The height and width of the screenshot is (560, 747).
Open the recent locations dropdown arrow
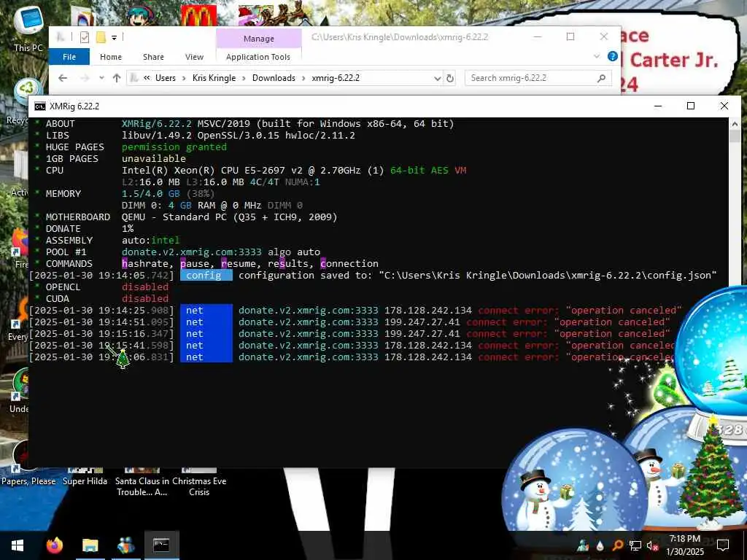(101, 78)
